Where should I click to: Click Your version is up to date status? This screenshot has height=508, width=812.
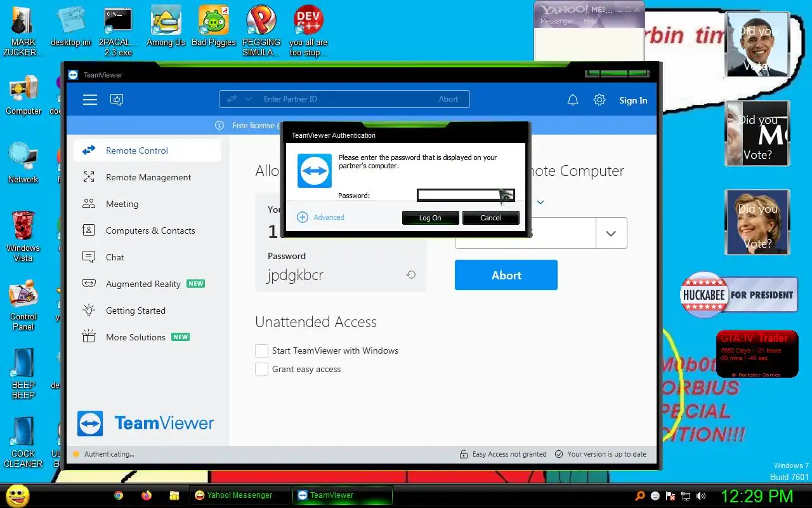[601, 454]
